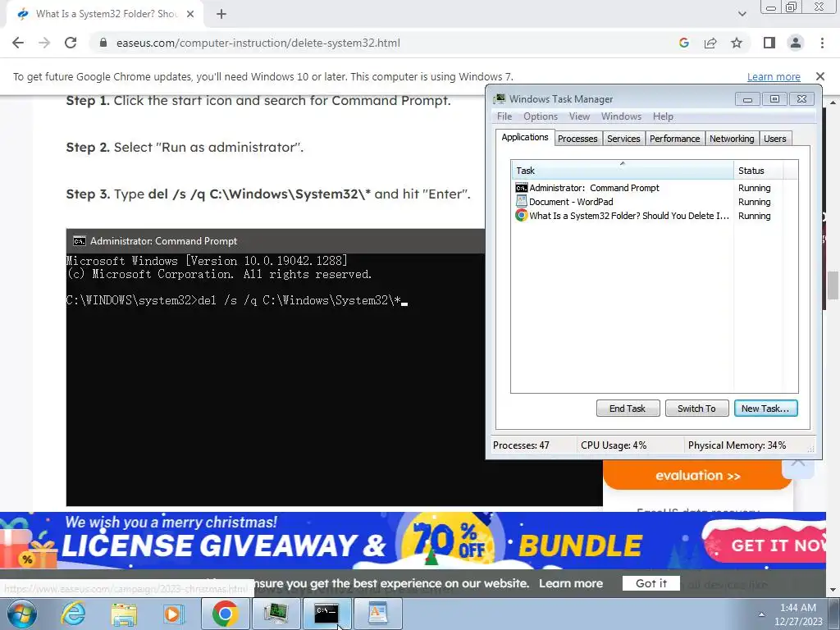Click the page vertical scrollbar thumb

pos(833,285)
